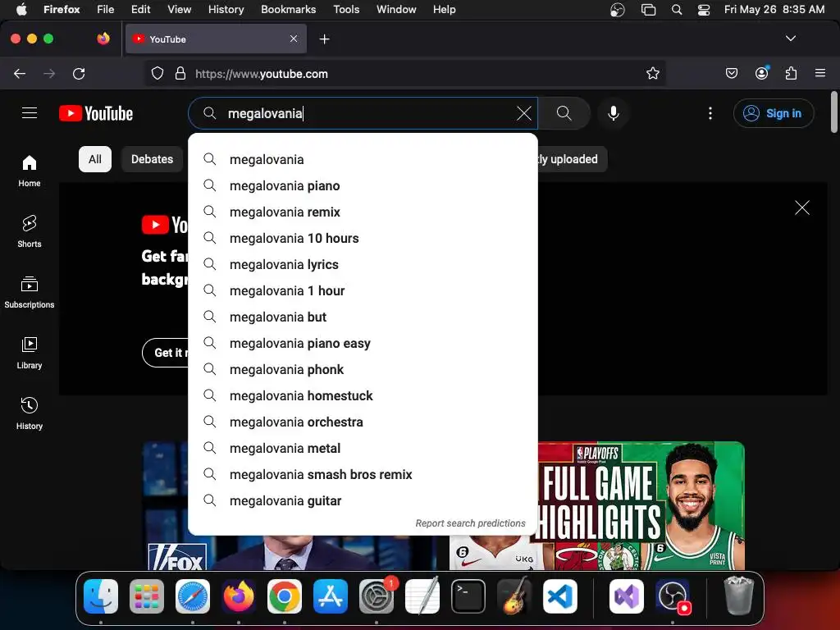Open the Pocket save icon
The image size is (840, 630).
pos(731,73)
